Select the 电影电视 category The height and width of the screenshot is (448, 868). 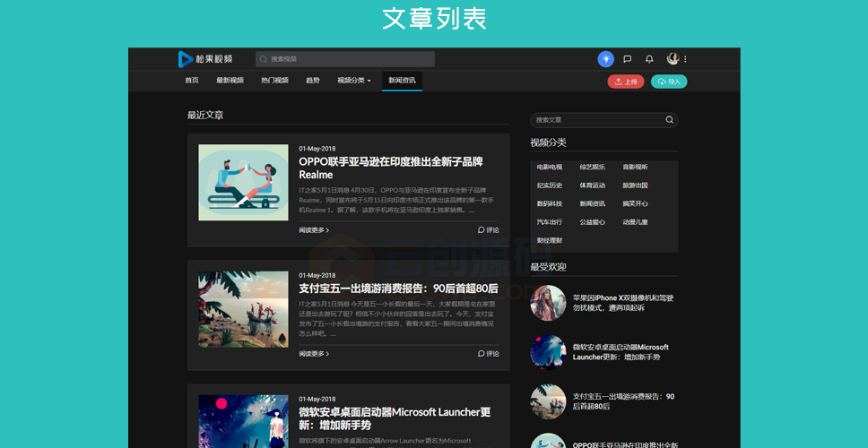[x=549, y=167]
